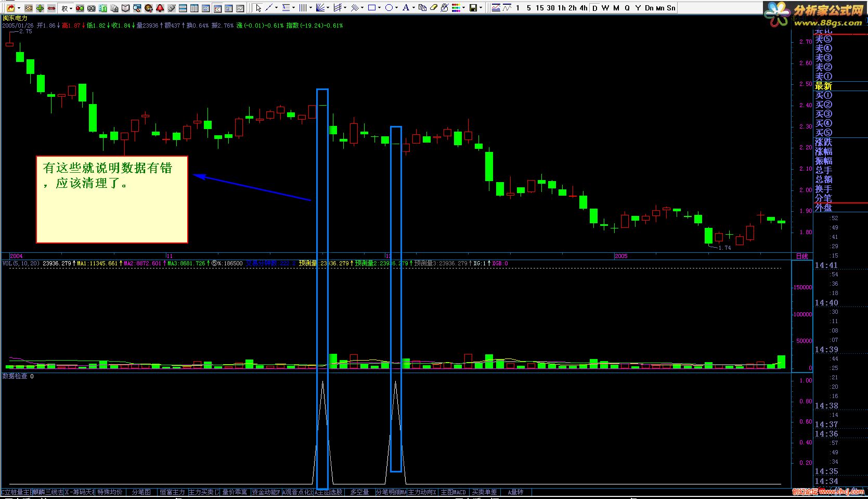Screen dimensions: 868x499
Task: Switch to 5-minute period
Action: pos(529,8)
